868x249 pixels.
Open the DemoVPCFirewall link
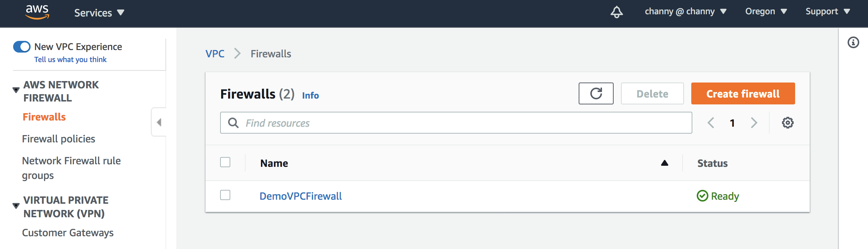(301, 196)
